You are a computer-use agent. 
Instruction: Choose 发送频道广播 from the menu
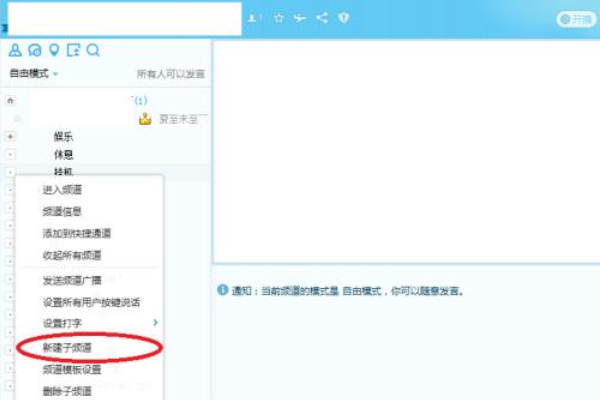72,281
